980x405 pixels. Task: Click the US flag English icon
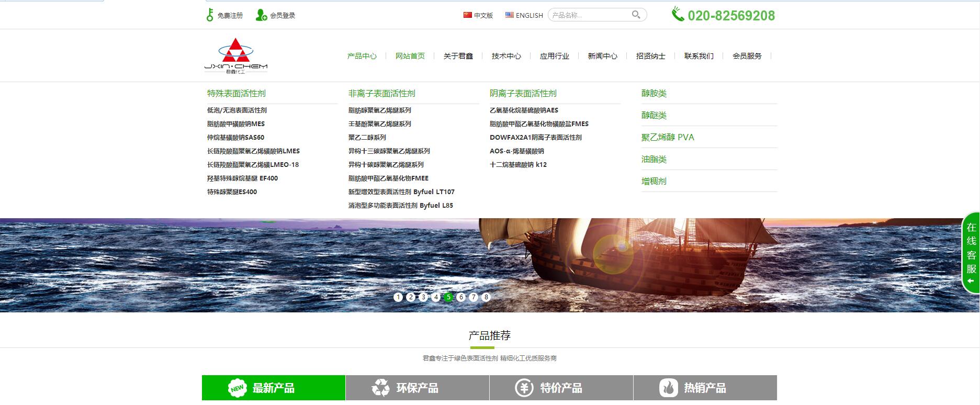tap(509, 15)
